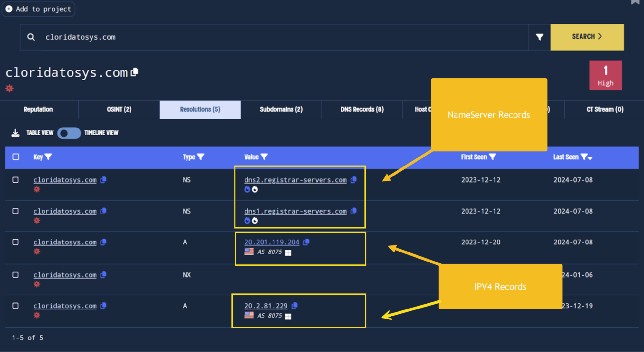The image size is (644, 352).
Task: Click the Add to project button
Action: 38,9
